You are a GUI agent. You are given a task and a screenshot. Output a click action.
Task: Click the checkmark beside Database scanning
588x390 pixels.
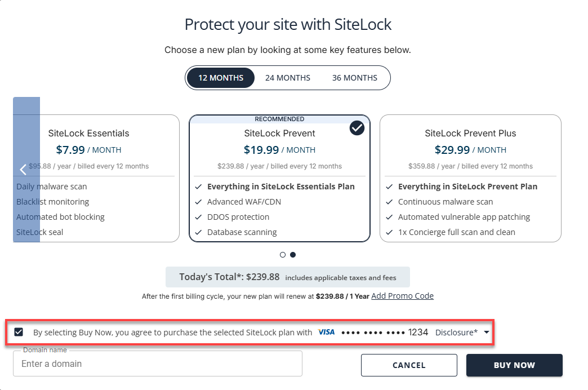(199, 232)
